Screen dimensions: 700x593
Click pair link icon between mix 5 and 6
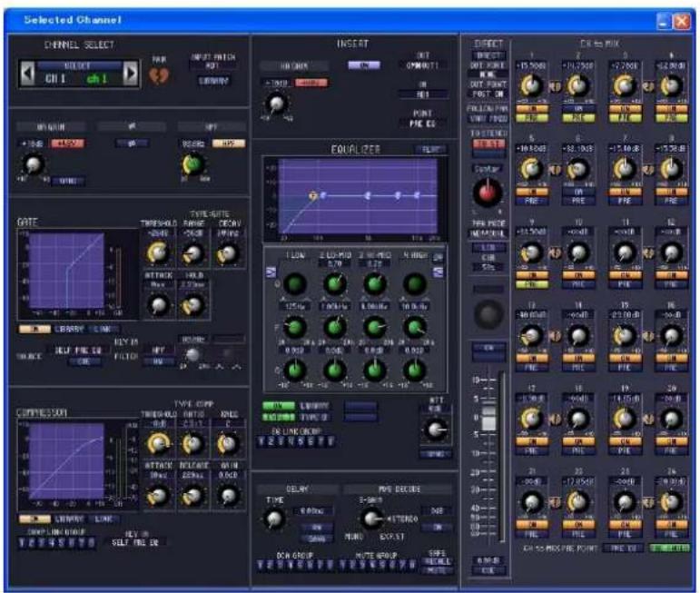[x=555, y=170]
